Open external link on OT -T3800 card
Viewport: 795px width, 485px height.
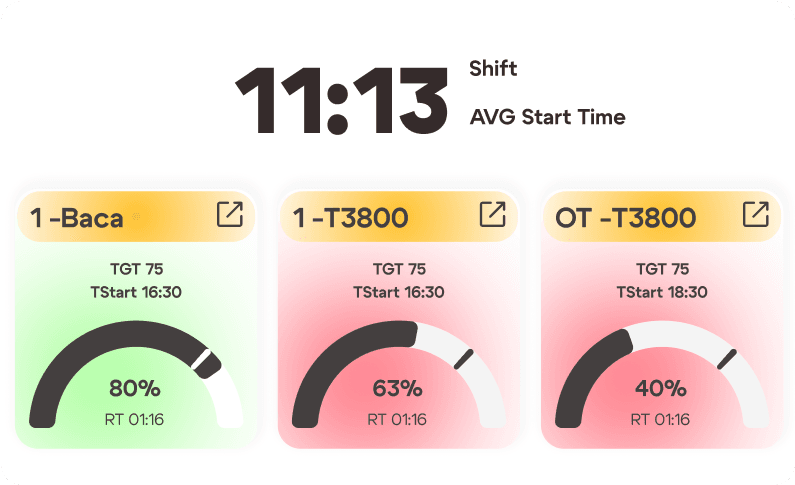point(755,214)
